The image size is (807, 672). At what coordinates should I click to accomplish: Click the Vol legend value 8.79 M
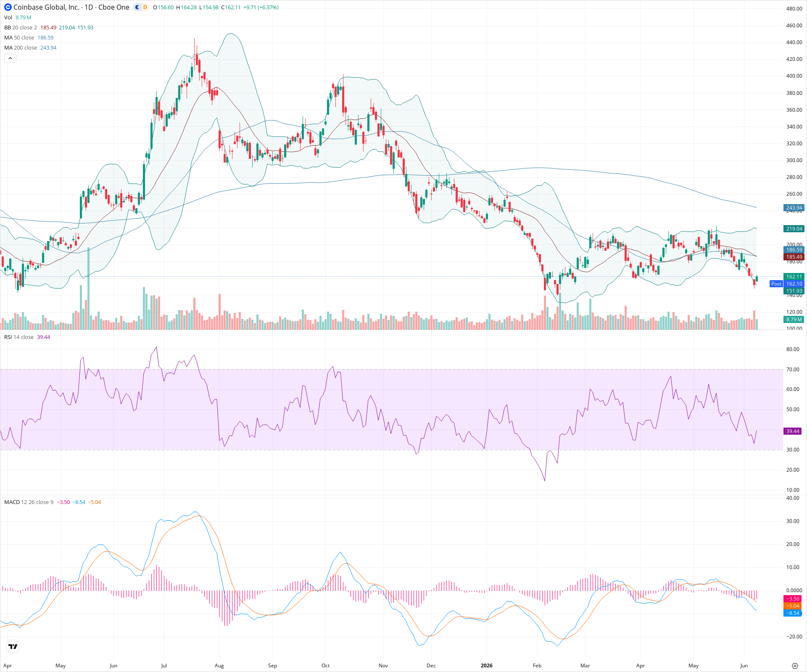(x=24, y=17)
